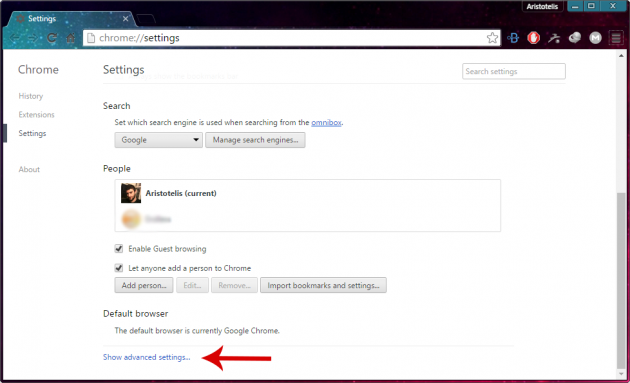Screen dimensions: 630x383
Task: Click the forward navigation arrow
Action: [x=33, y=38]
